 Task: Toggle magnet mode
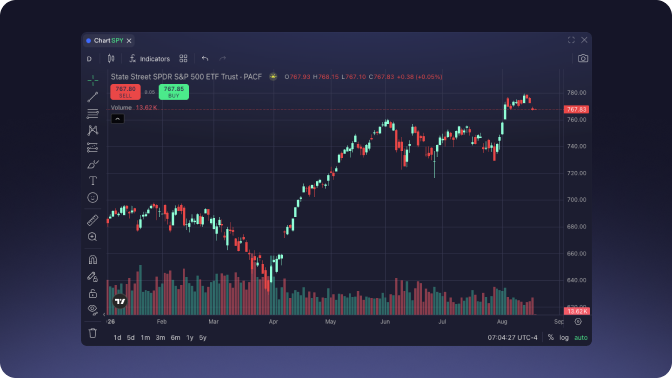[x=93, y=260]
